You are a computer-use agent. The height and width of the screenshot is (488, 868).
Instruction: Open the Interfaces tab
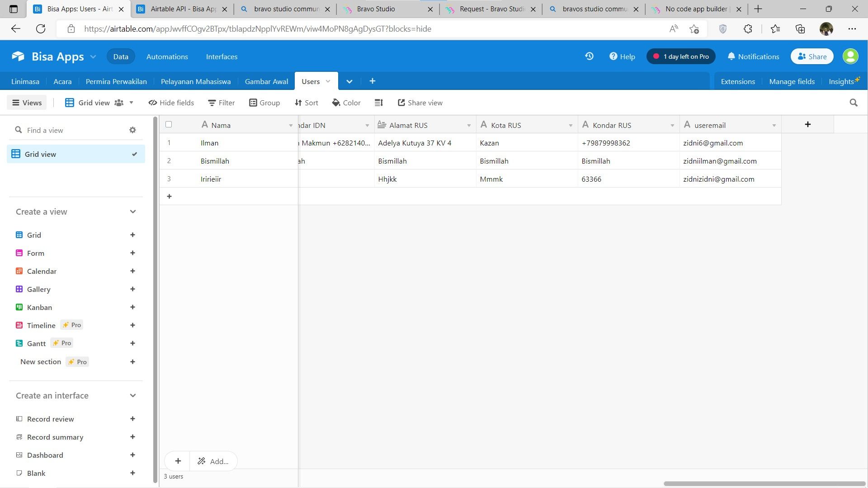pos(222,56)
